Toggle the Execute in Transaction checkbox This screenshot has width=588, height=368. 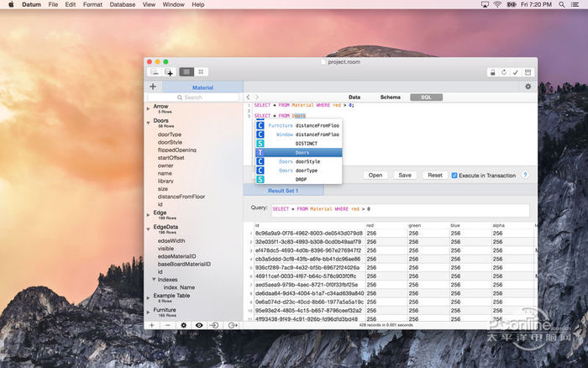point(454,176)
